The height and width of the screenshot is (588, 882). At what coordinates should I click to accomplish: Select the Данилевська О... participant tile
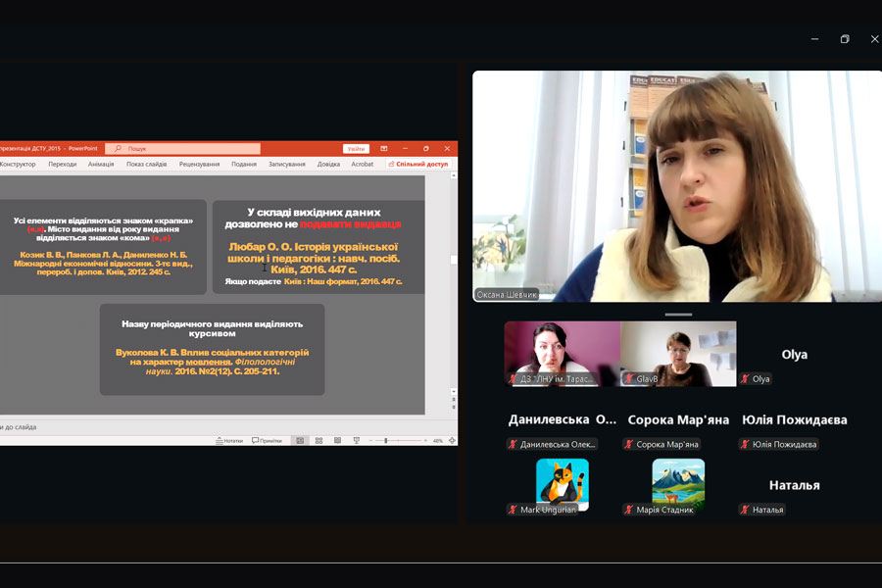tap(563, 419)
